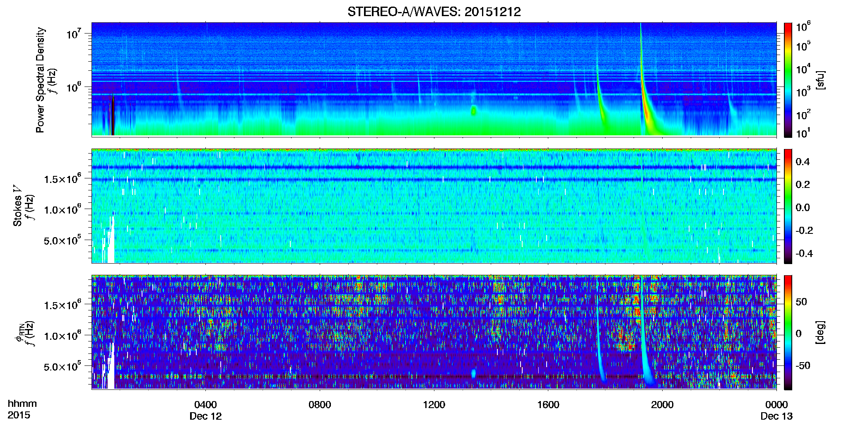
Task: Click the Dec 12 date label
Action: coord(205,416)
